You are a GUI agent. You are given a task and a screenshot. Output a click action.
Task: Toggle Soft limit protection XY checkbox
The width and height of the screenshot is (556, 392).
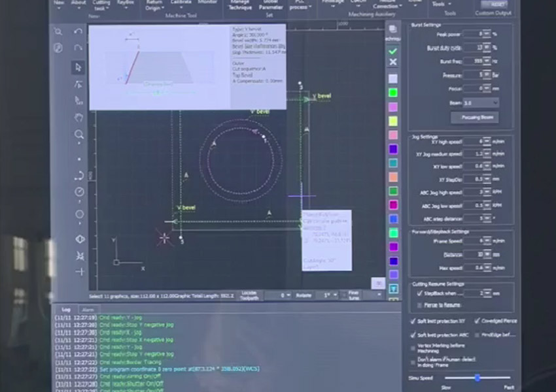[x=412, y=321]
